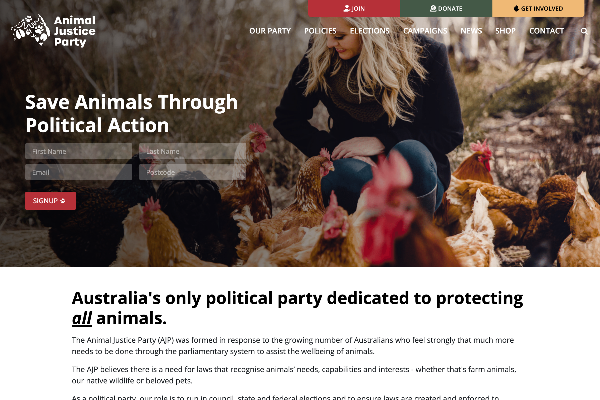Click the search magnifier icon in navigation
Screen dimensions: 600x400
click(x=584, y=31)
